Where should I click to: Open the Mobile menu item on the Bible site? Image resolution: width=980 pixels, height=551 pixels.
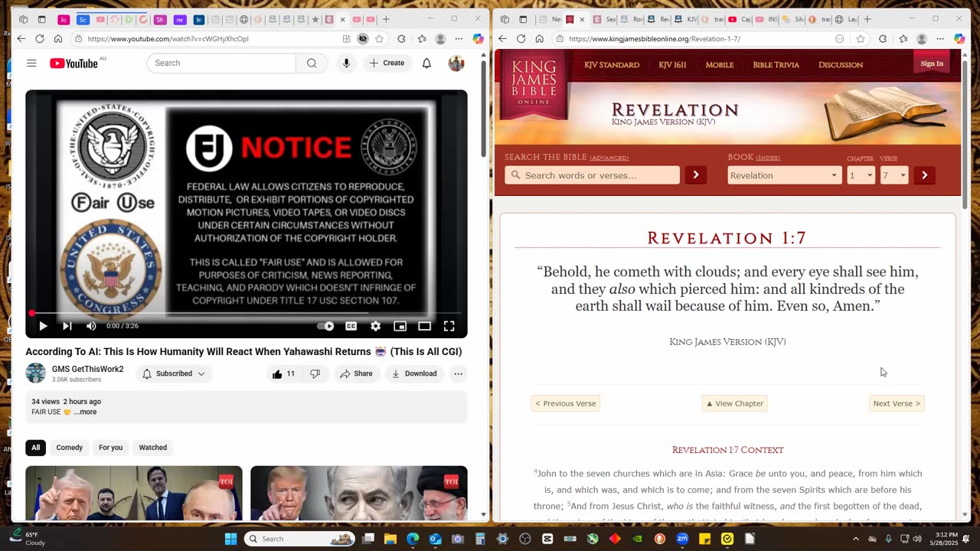click(720, 65)
